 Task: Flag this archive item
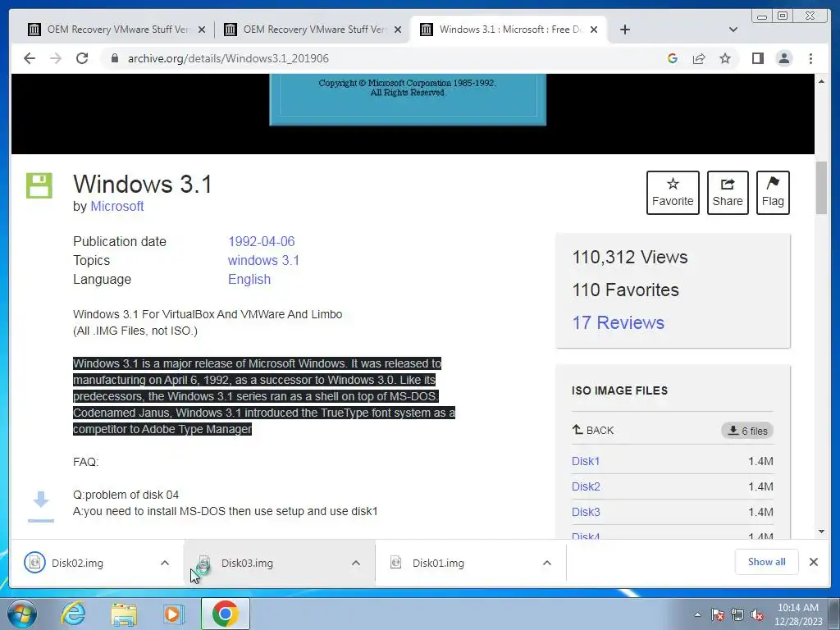coord(773,193)
